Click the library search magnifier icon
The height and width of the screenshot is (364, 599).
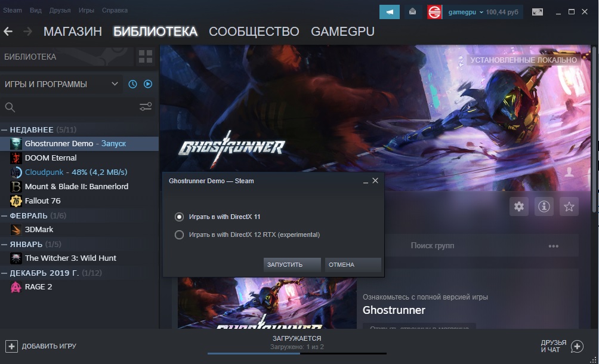[10, 107]
